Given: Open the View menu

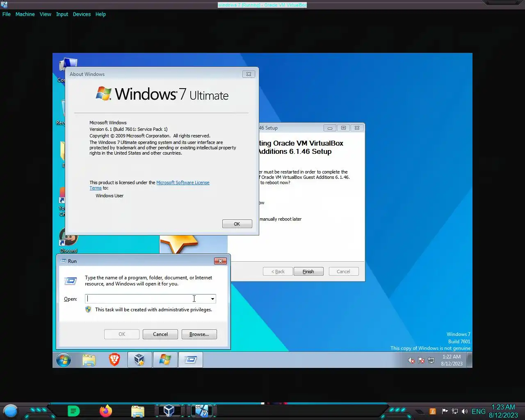Looking at the screenshot, I should coord(46,14).
